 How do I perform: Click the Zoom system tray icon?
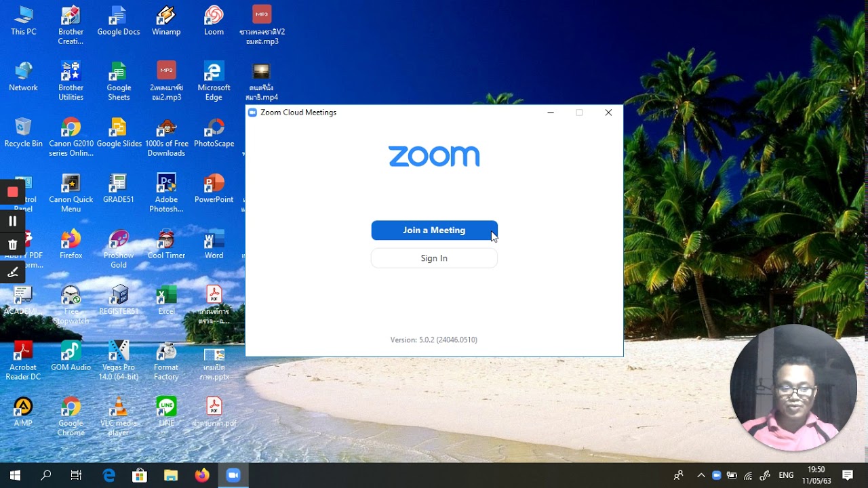tap(717, 475)
